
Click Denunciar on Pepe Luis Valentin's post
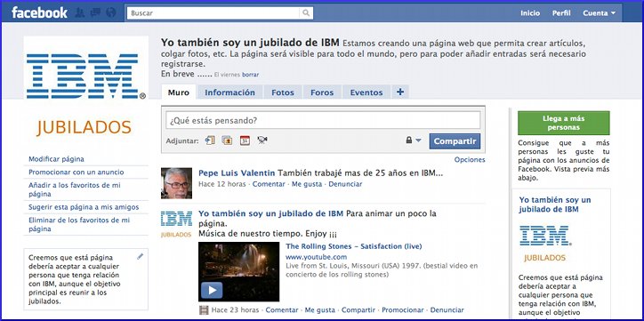[345, 184]
